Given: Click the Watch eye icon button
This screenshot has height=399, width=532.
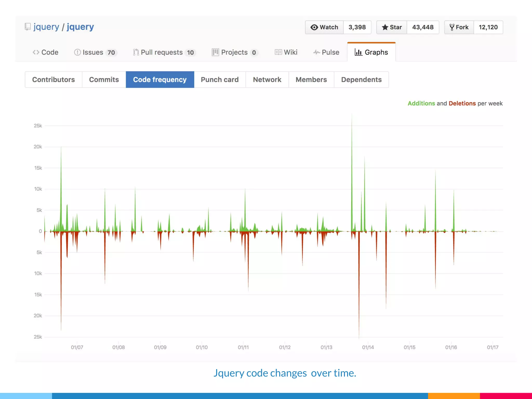Looking at the screenshot, I should 324,27.
